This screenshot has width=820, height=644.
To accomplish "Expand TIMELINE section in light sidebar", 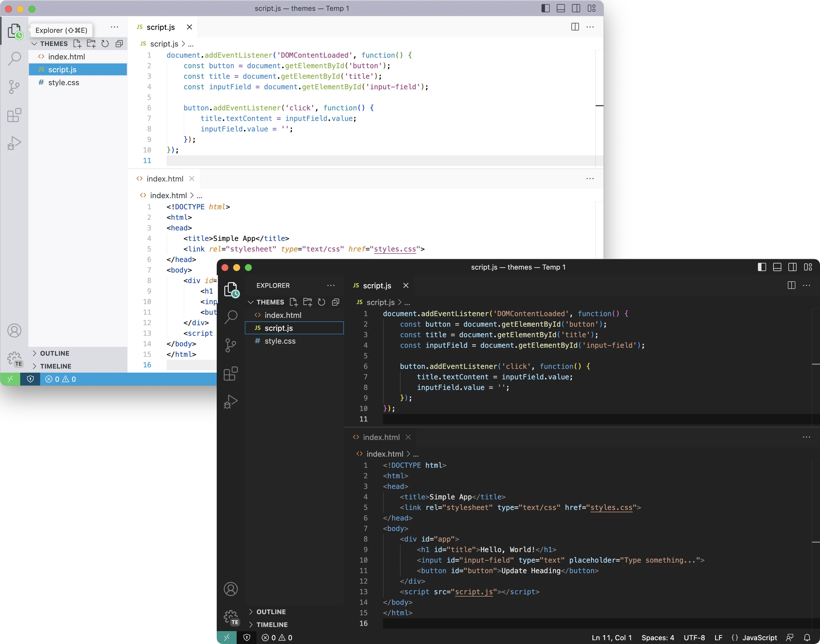I will click(55, 366).
